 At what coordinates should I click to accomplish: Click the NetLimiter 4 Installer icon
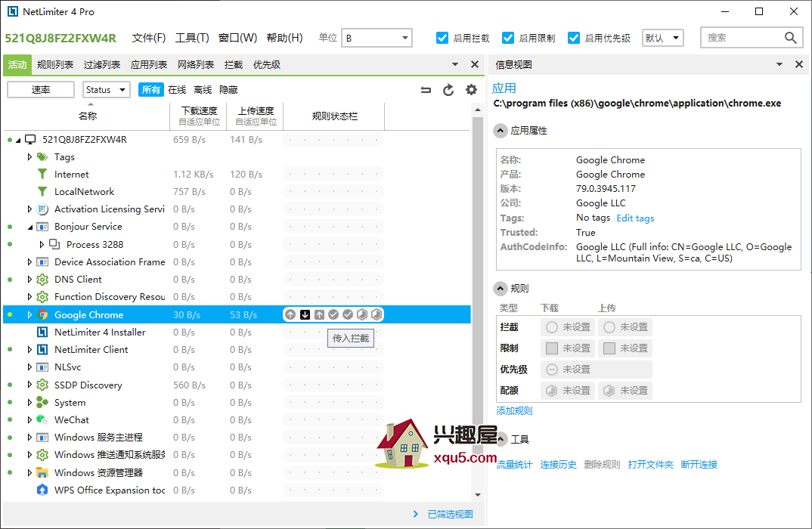point(42,333)
